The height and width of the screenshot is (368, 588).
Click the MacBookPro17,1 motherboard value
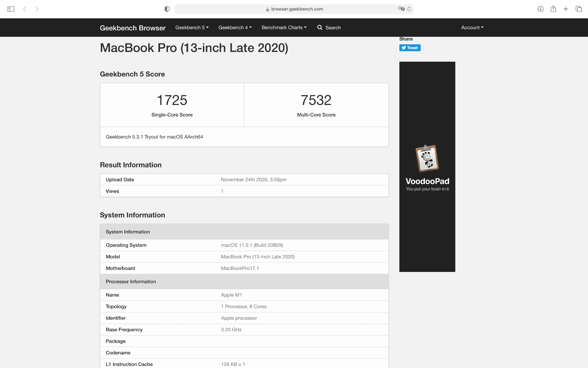(x=240, y=268)
